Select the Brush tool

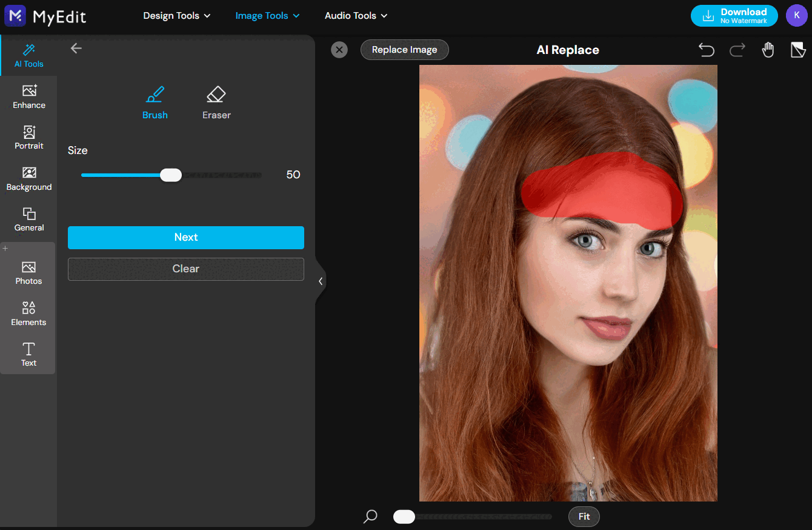tap(155, 102)
